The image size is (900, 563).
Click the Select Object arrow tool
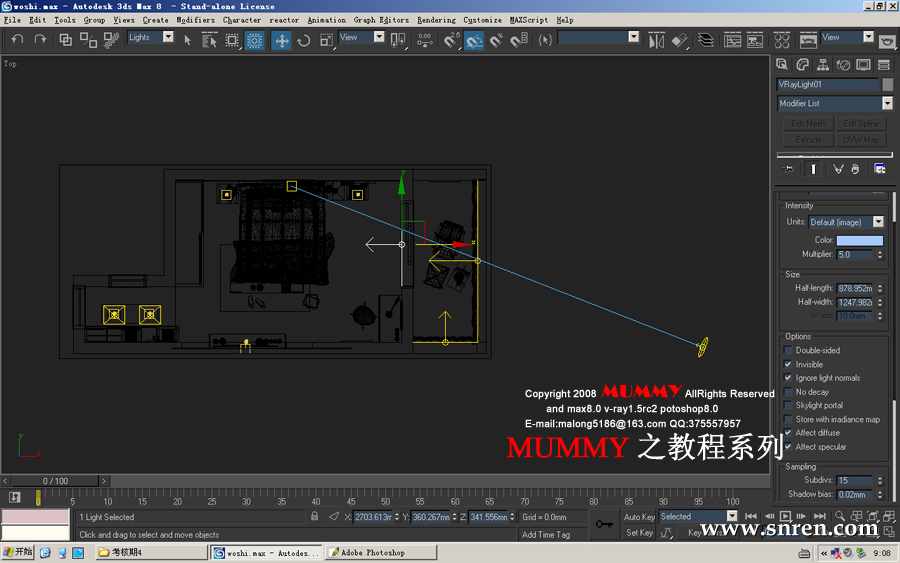pos(187,40)
